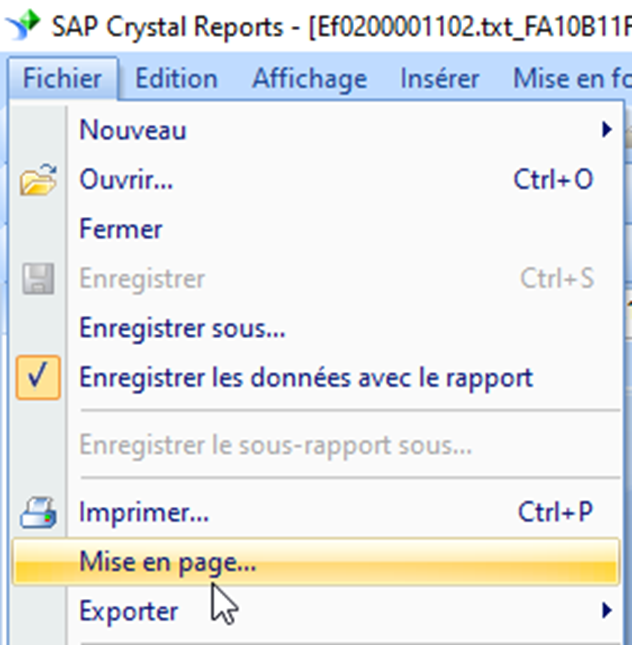Viewport: 632px width, 645px height.
Task: Open the Fichier menu
Action: pyautogui.click(x=61, y=78)
